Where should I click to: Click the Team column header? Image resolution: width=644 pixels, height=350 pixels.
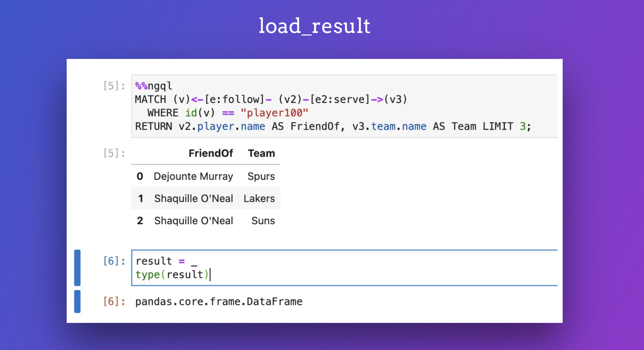[x=261, y=153]
